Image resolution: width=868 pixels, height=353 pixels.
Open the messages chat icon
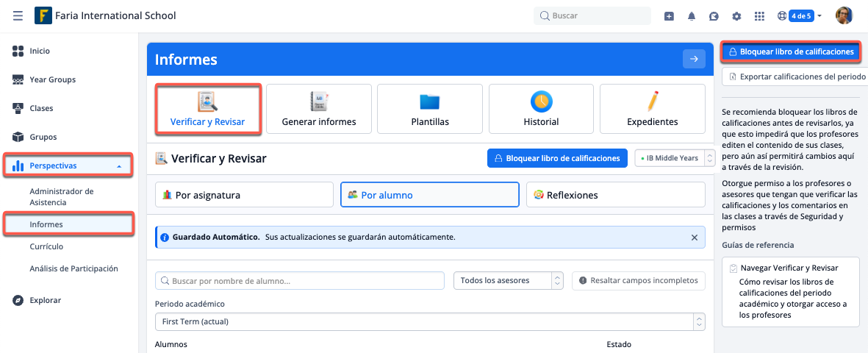(714, 16)
